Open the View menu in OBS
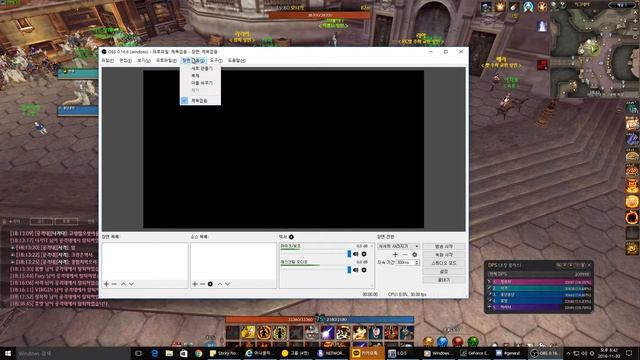The height and width of the screenshot is (360, 640). 143,60
